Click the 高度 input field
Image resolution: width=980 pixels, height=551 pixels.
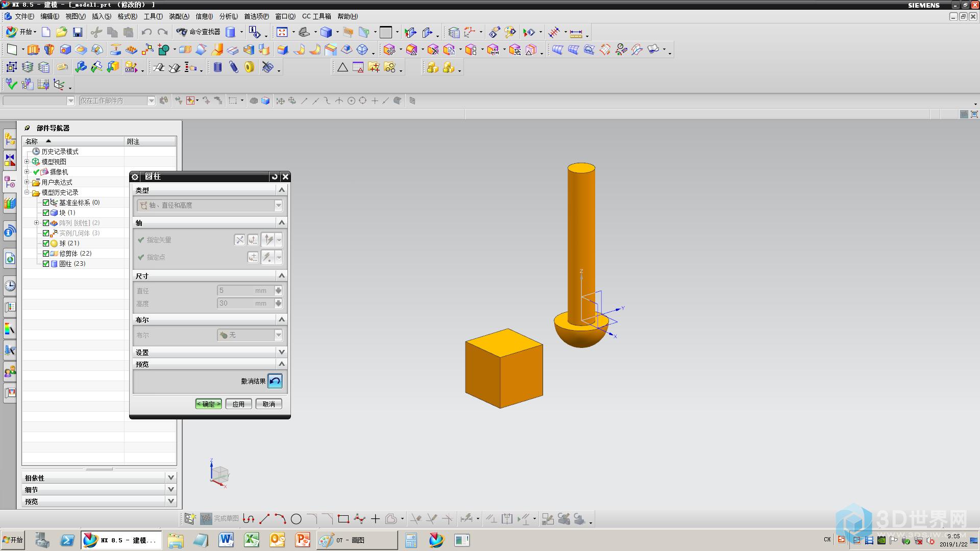coord(246,303)
